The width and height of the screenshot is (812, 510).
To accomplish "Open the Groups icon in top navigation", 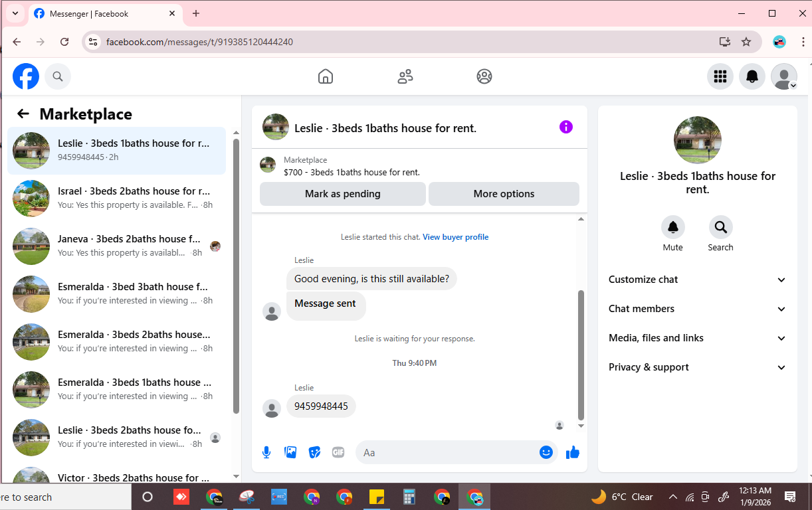I will tap(484, 76).
